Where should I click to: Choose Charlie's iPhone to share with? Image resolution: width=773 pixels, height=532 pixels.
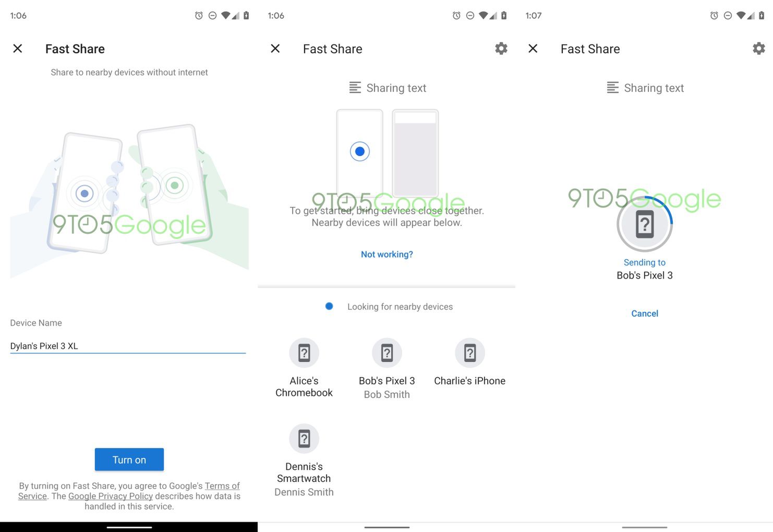pyautogui.click(x=469, y=353)
